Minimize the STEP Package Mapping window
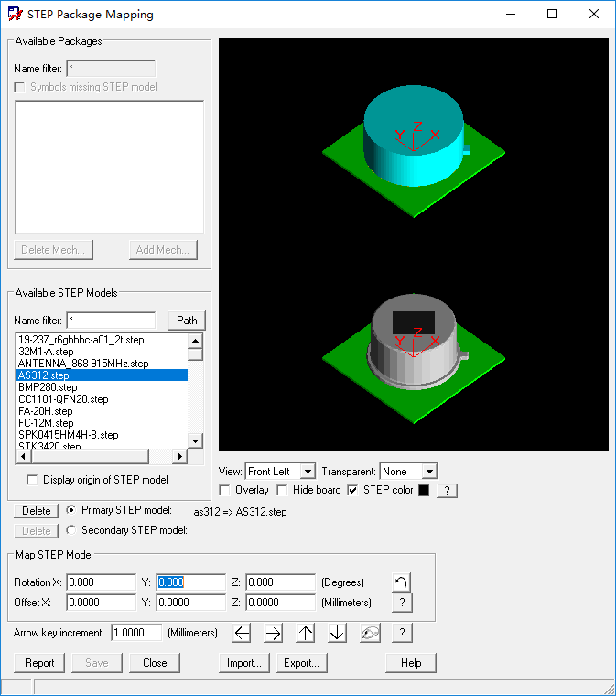Image resolution: width=616 pixels, height=696 pixels. point(511,15)
